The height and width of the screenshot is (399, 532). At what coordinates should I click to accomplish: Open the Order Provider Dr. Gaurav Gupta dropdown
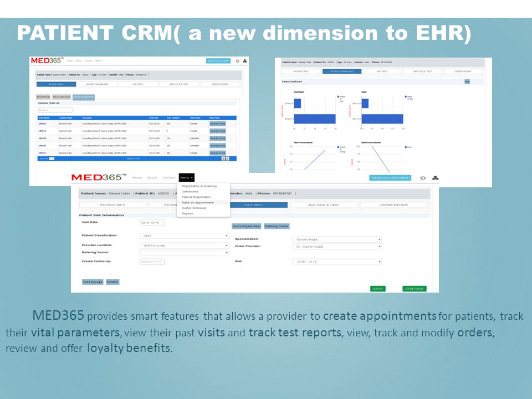(337, 247)
